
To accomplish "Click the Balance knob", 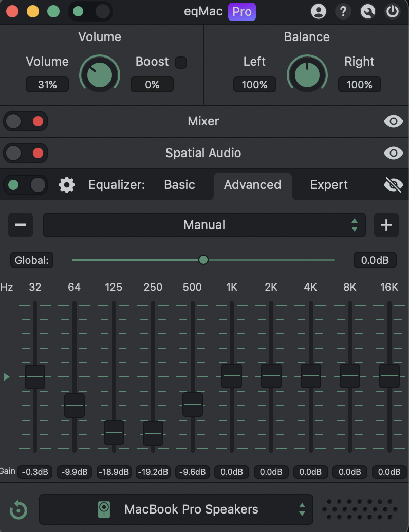I will tap(307, 74).
